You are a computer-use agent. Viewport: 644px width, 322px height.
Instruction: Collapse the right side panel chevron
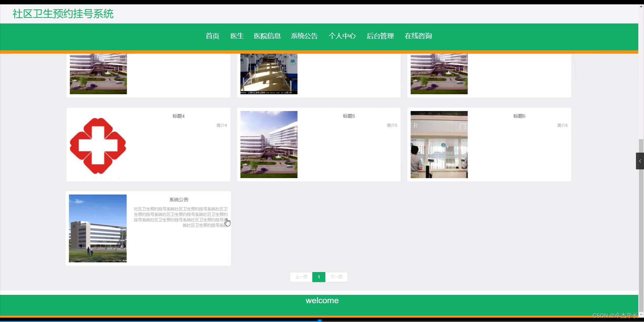point(640,161)
